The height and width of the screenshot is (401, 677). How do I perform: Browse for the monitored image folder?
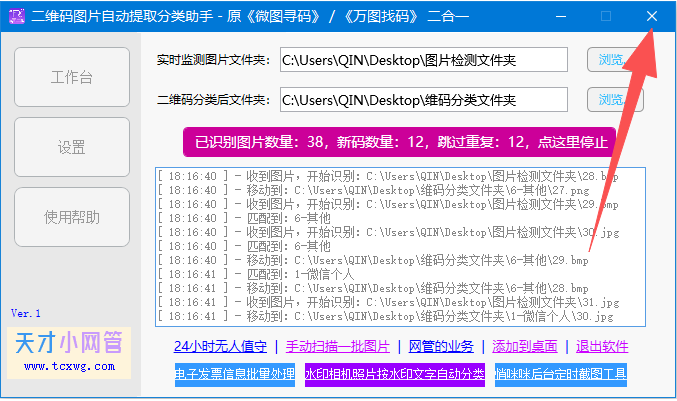tap(613, 61)
